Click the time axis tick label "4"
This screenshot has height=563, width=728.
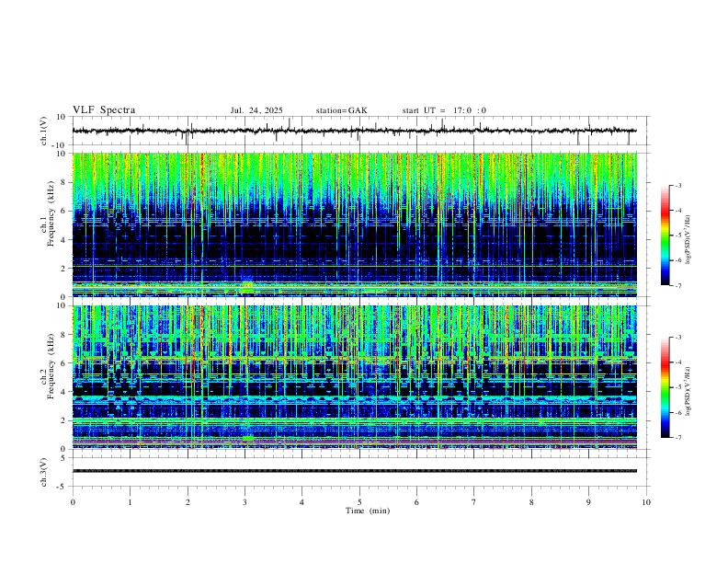tap(302, 502)
